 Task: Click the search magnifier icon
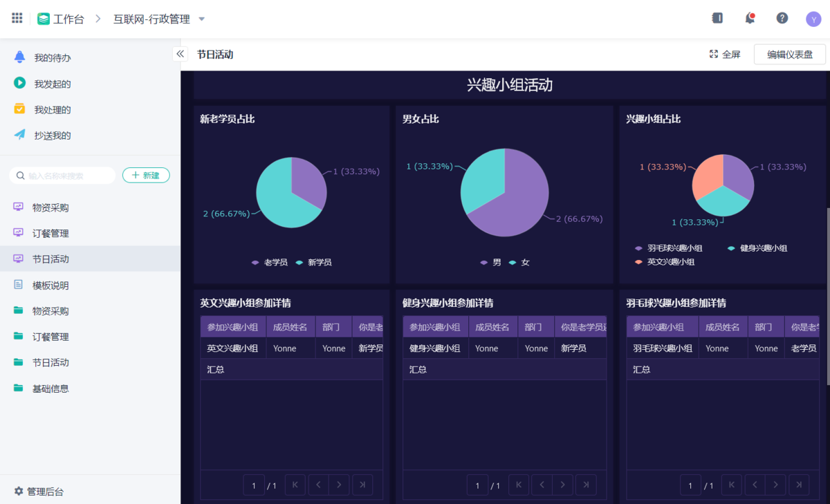[21, 176]
